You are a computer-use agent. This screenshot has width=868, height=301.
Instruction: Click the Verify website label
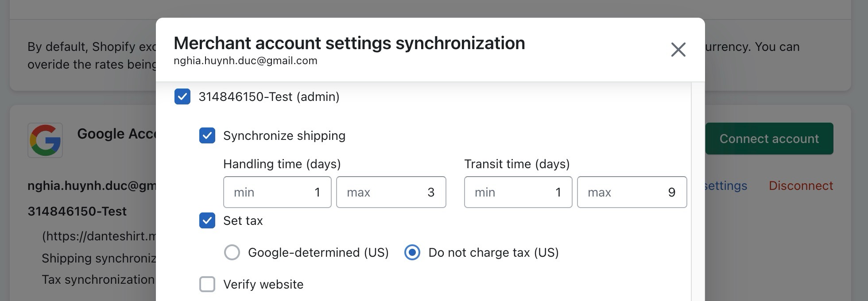point(263,284)
